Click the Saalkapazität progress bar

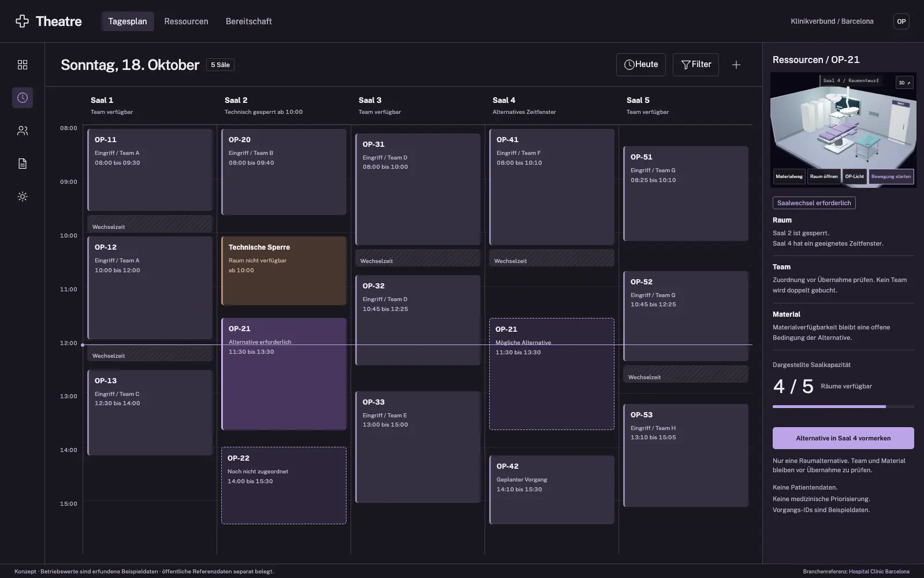(843, 406)
